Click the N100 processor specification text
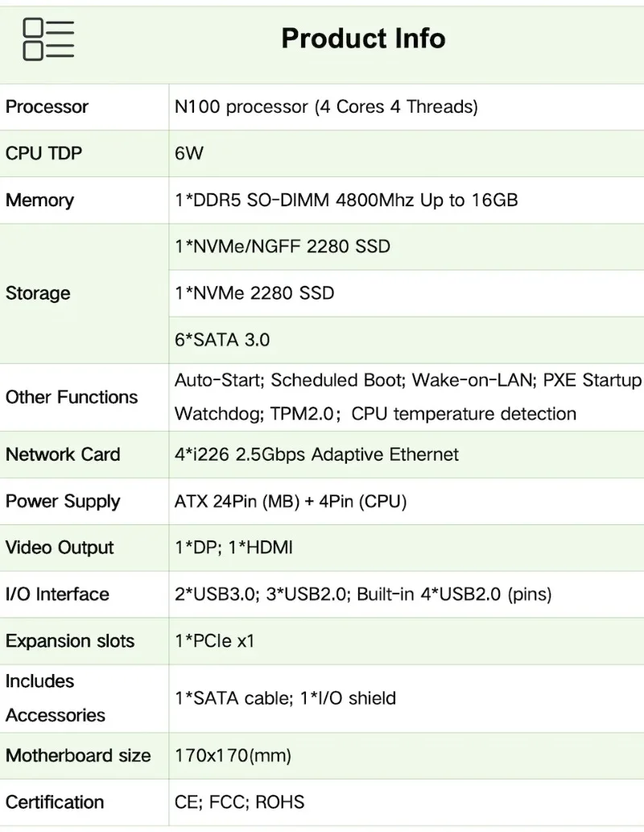The width and height of the screenshot is (644, 832). tap(326, 106)
